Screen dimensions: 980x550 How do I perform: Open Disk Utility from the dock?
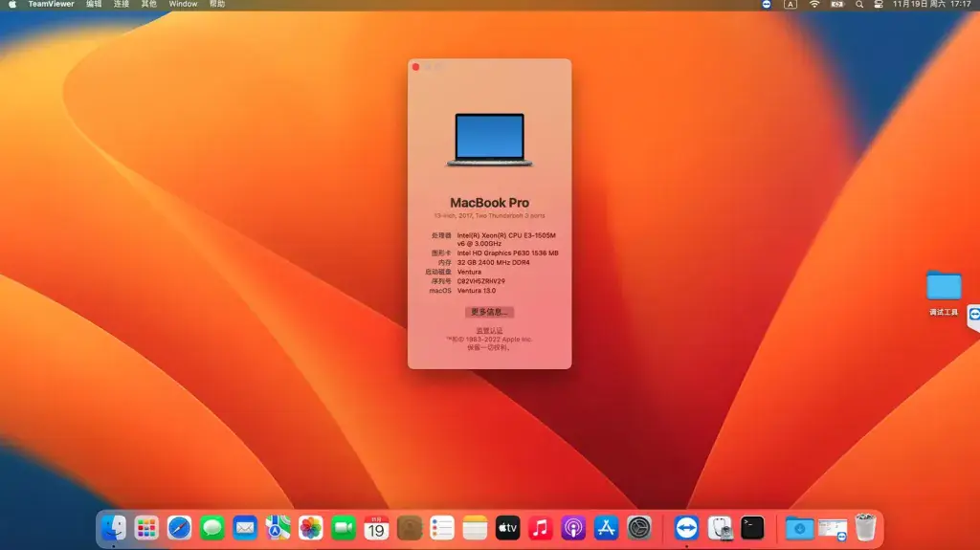click(720, 528)
